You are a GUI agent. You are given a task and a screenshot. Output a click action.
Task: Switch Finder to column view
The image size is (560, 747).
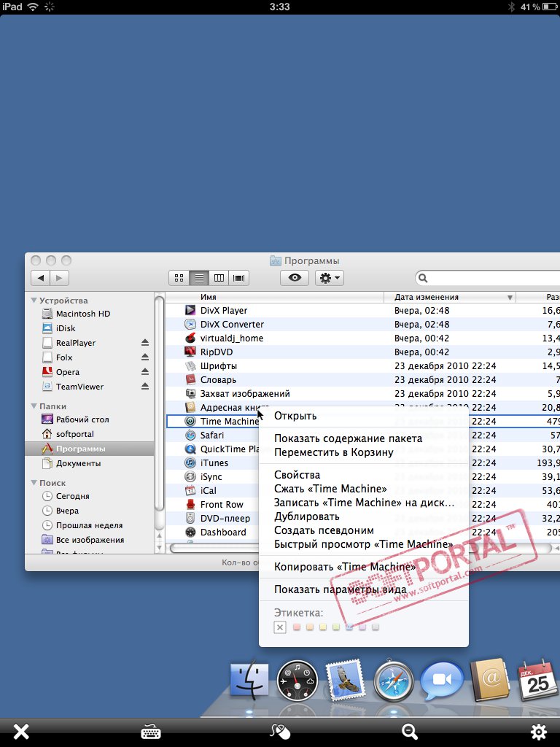coord(219,278)
